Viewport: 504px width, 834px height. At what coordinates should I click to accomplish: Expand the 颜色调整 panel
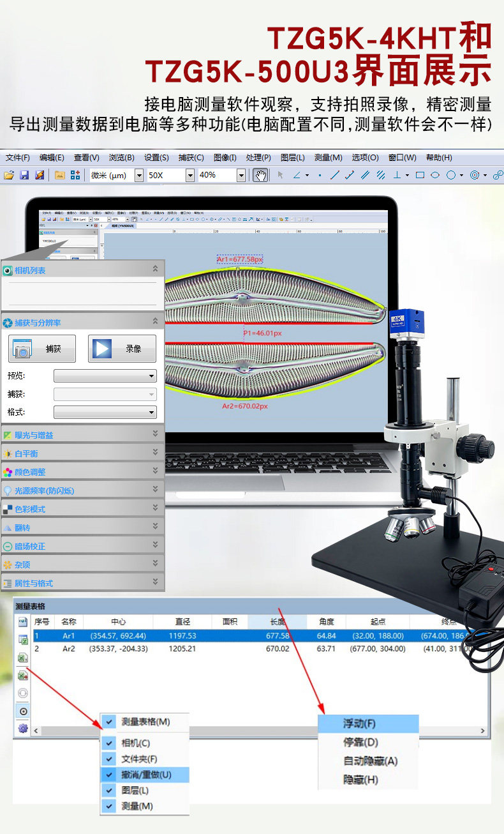click(x=155, y=471)
